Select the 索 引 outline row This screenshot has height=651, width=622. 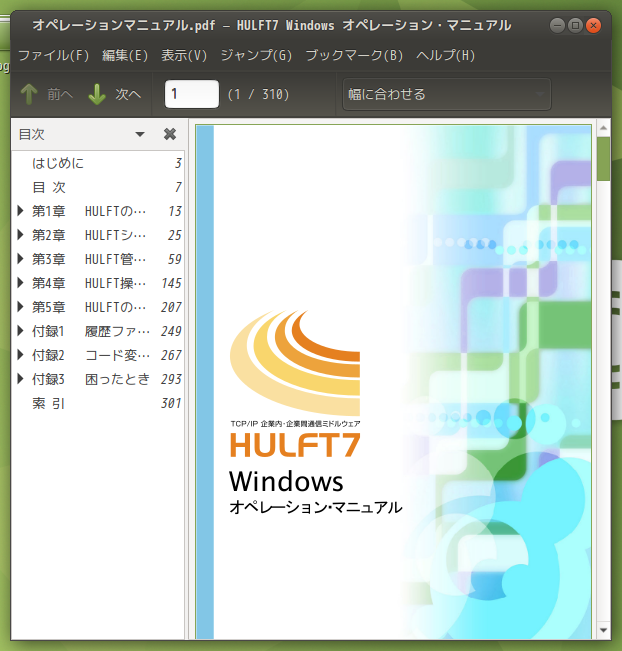point(98,403)
